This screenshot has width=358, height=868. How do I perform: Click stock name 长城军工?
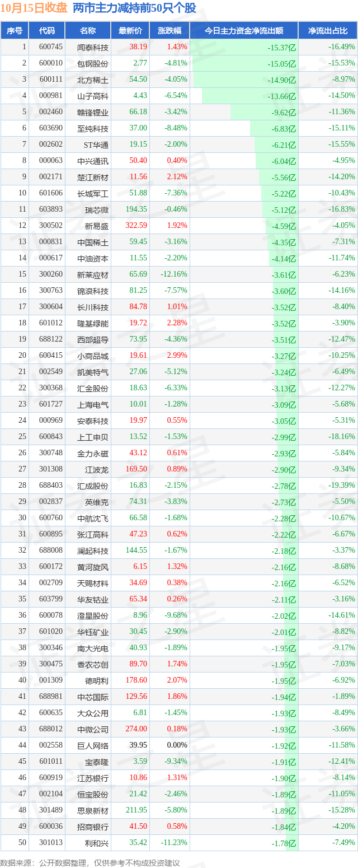click(93, 193)
